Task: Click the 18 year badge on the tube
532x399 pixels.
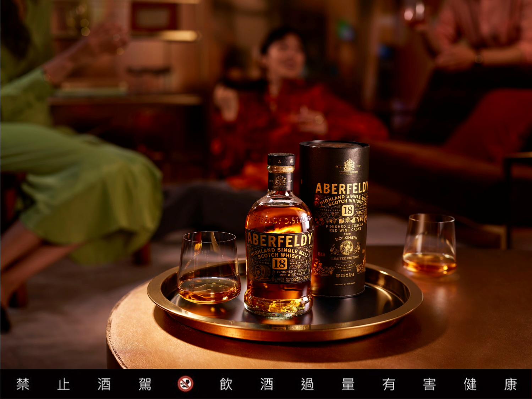Action: [x=347, y=210]
